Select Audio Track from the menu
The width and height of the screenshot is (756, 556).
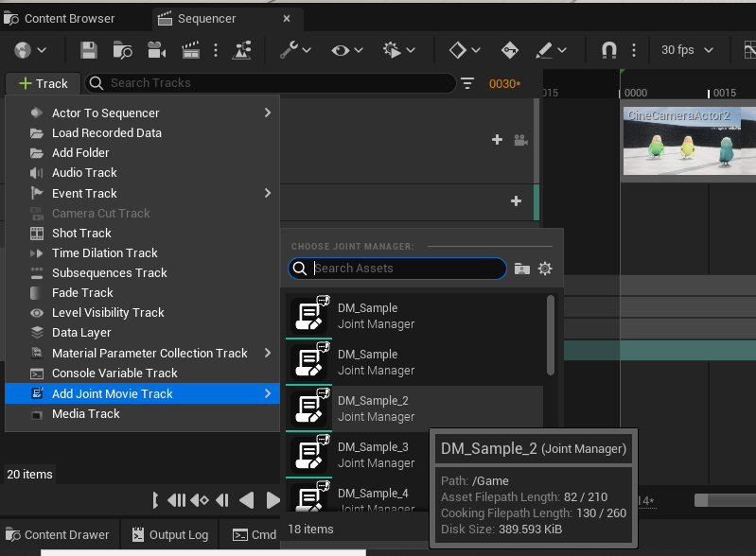pyautogui.click(x=84, y=172)
